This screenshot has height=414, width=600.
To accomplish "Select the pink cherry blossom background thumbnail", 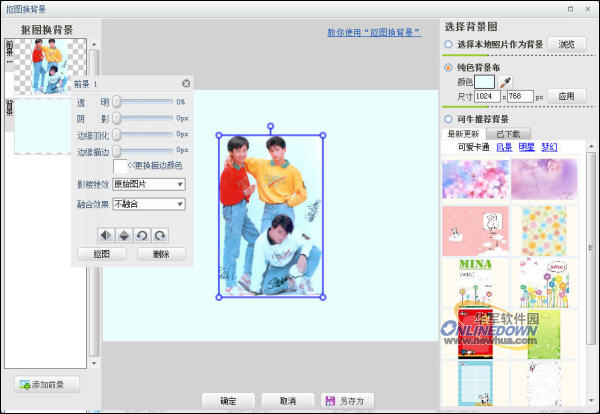I will [474, 179].
